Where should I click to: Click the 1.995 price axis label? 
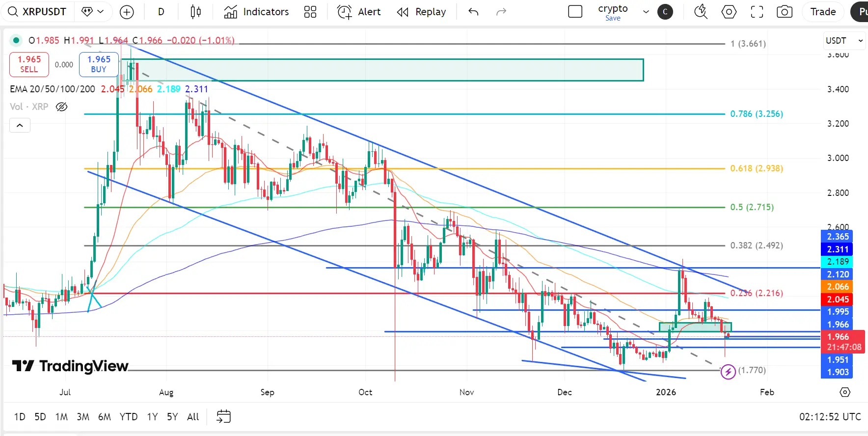coord(837,312)
